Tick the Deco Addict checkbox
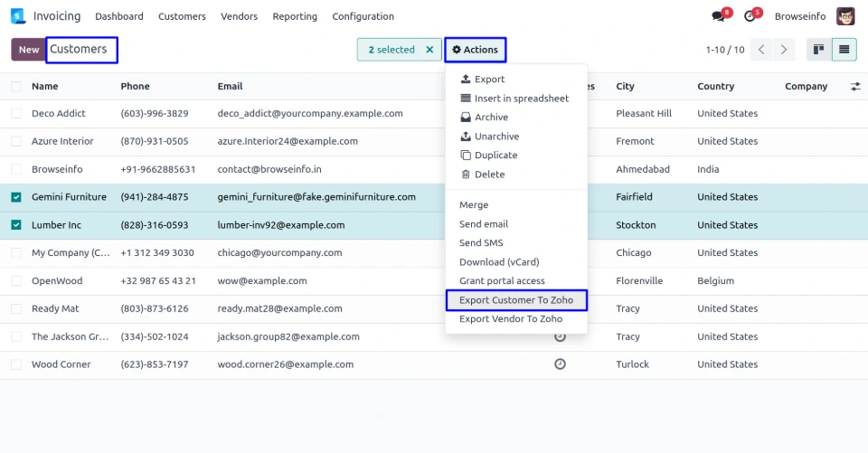 [16, 114]
